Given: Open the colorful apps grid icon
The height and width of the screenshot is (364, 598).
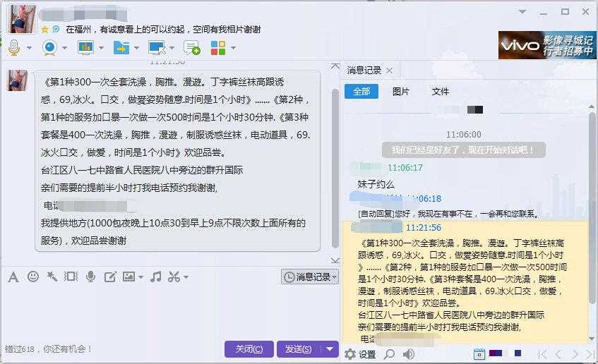Looking at the screenshot, I should point(217,48).
